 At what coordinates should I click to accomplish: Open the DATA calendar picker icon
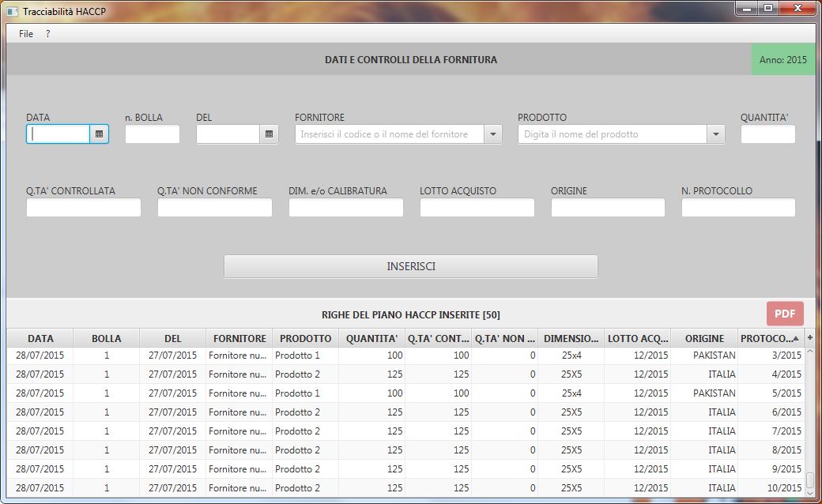[x=99, y=134]
